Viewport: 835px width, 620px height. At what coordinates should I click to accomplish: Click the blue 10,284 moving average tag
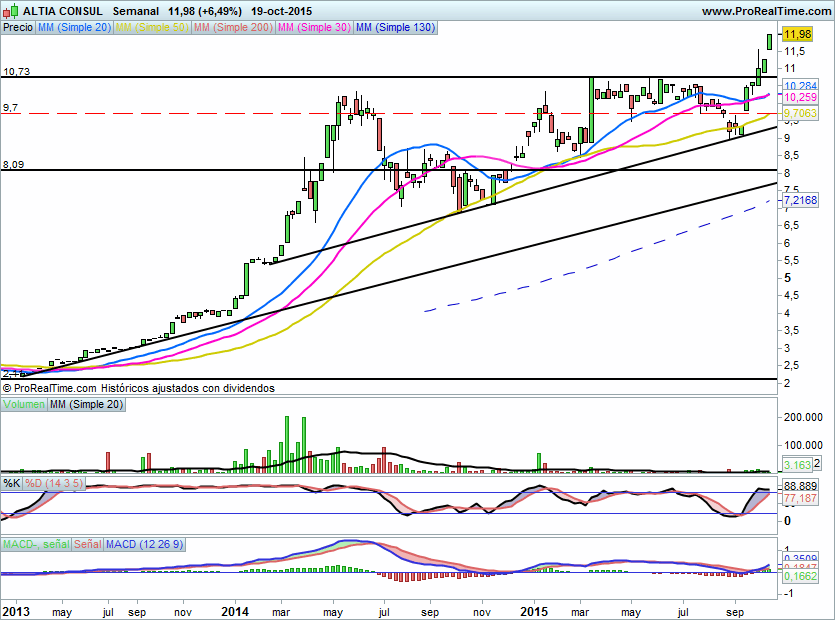[800, 85]
